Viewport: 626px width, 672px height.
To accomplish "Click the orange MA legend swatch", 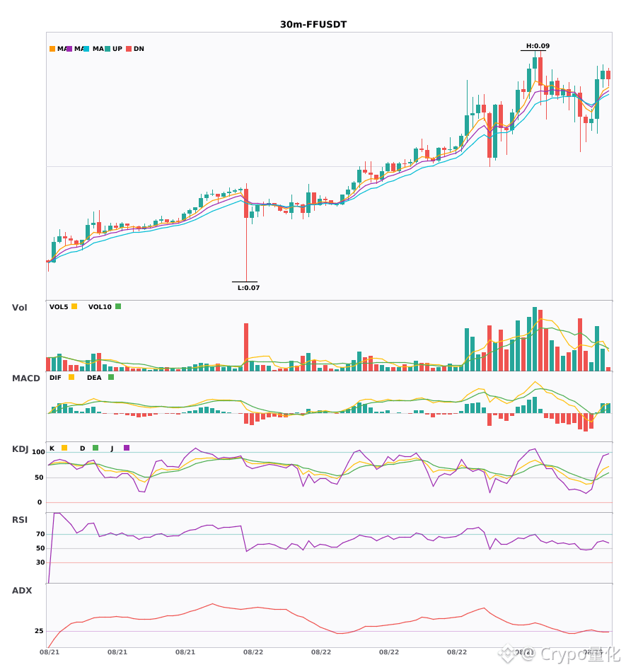I will coord(52,49).
